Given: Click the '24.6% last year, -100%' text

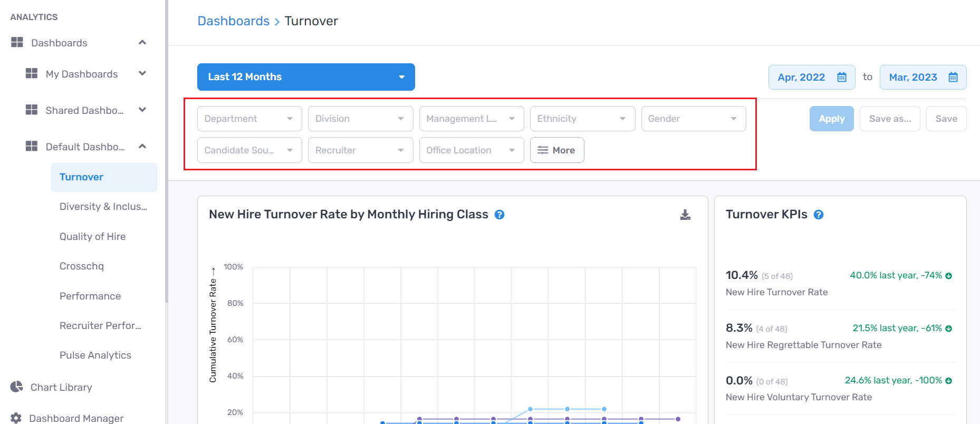Looking at the screenshot, I should (893, 380).
